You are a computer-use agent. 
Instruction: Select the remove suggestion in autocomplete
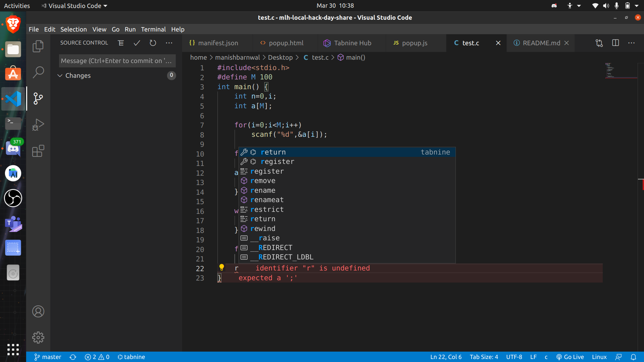263,181
